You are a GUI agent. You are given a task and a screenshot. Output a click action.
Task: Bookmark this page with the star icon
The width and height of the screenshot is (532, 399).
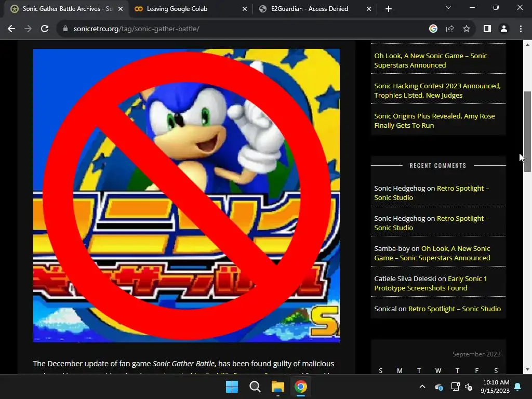[x=467, y=29]
